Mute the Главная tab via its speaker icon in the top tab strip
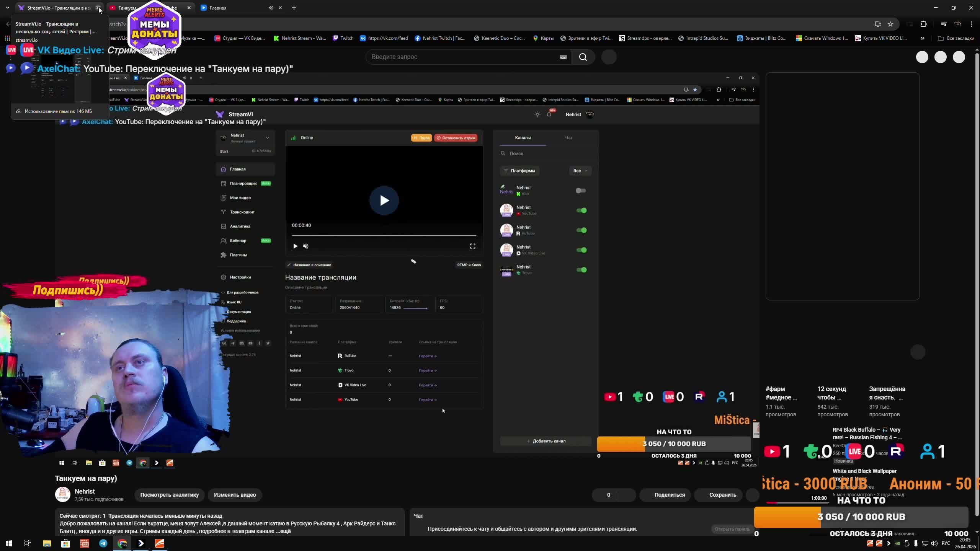The height and width of the screenshot is (551, 980). (x=271, y=8)
